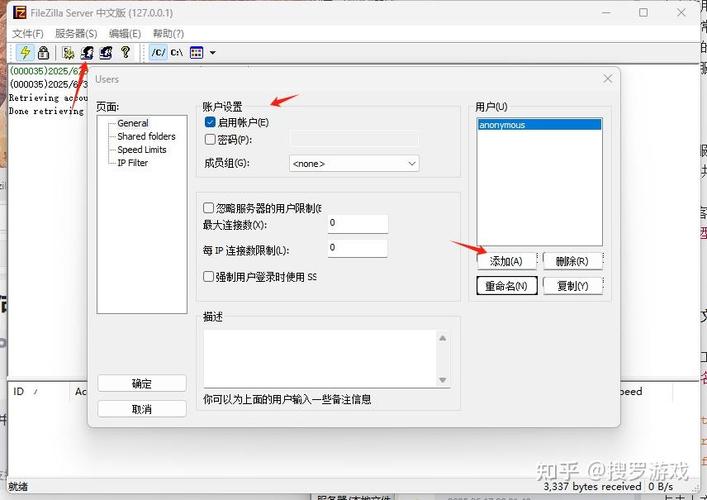
Task: Click the padlock lock server icon
Action: pos(43,53)
